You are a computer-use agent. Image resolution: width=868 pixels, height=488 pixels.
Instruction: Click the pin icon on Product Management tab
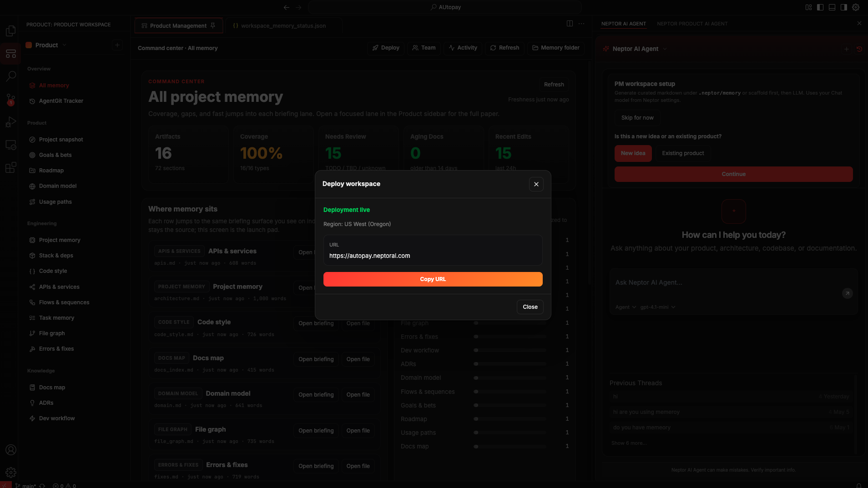tap(212, 26)
